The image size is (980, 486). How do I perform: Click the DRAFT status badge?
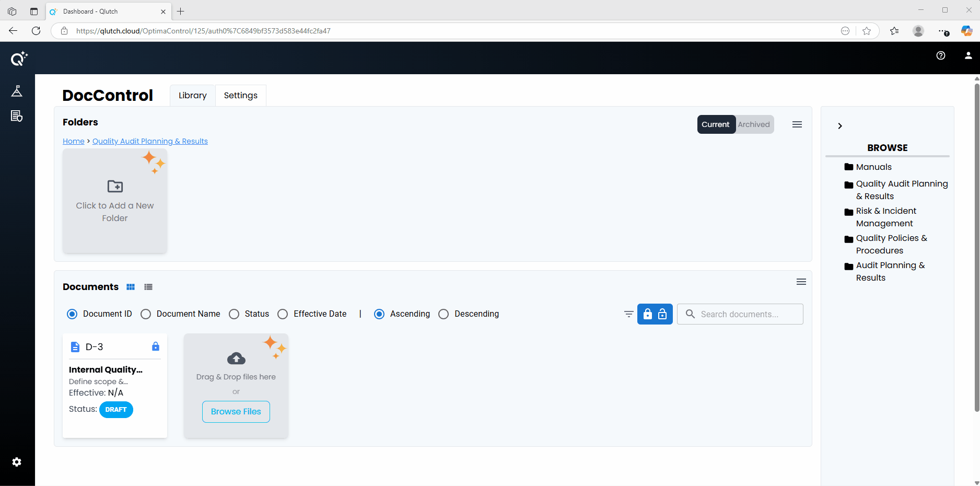point(116,410)
